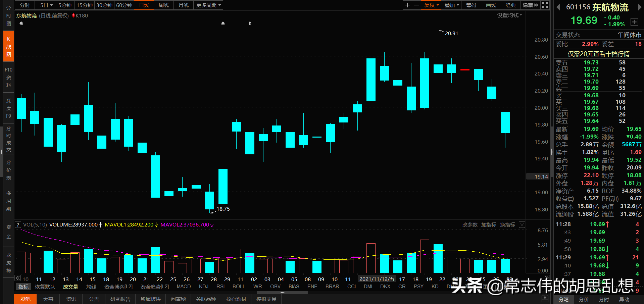The image size is (644, 304).
Task: Close the volume pane with its X icon
Action: [x=522, y=224]
